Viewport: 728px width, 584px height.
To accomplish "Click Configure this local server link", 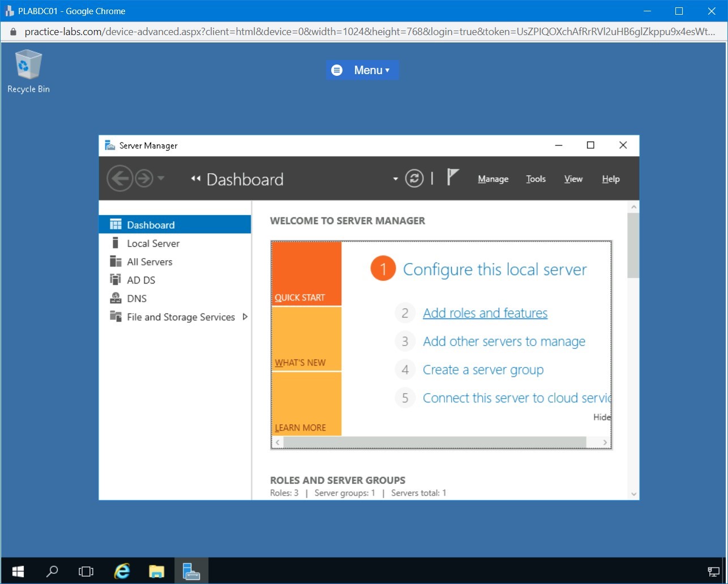I will [x=495, y=269].
